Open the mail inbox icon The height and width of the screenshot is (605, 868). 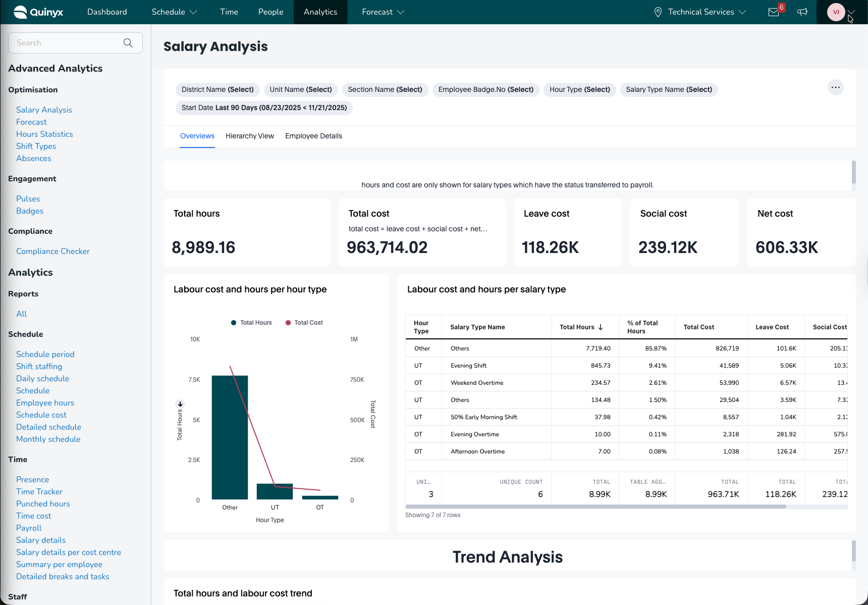pyautogui.click(x=774, y=12)
